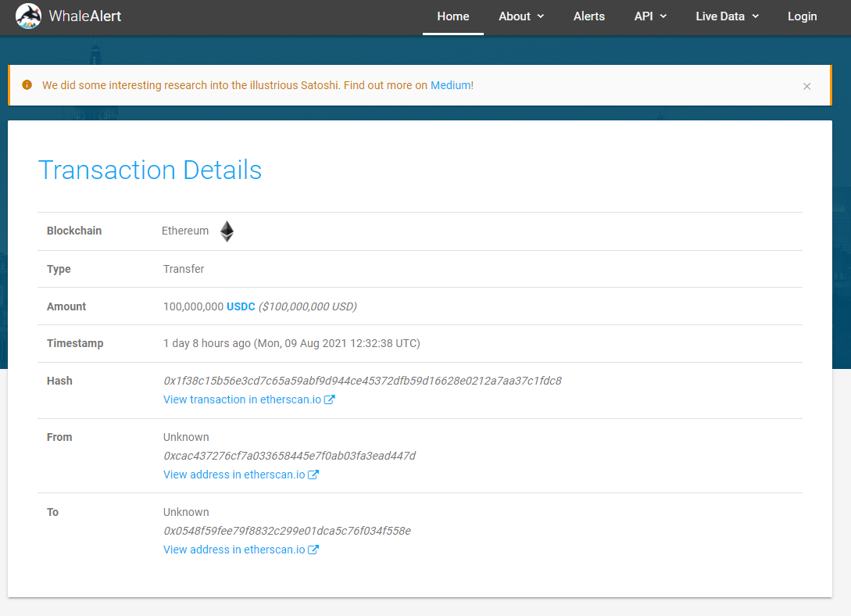Click the Hash row label

click(x=59, y=381)
